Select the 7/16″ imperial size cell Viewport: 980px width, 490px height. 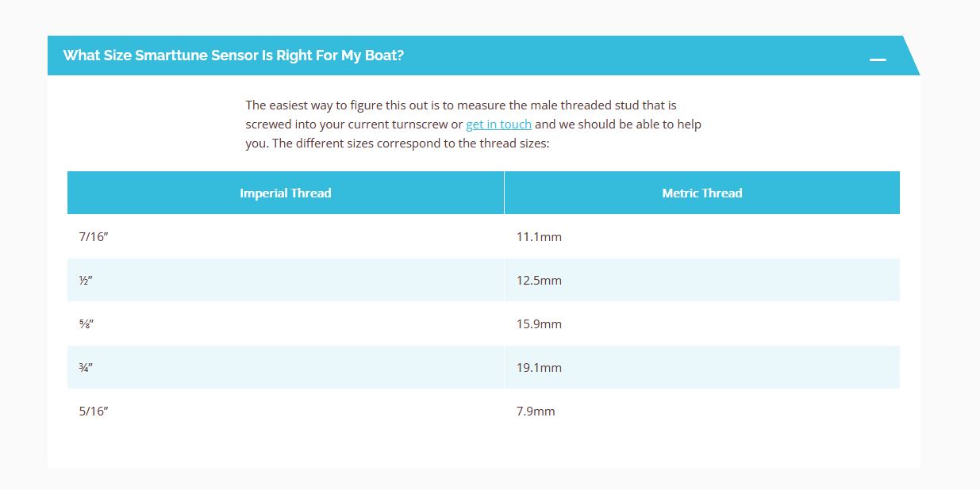(x=94, y=237)
